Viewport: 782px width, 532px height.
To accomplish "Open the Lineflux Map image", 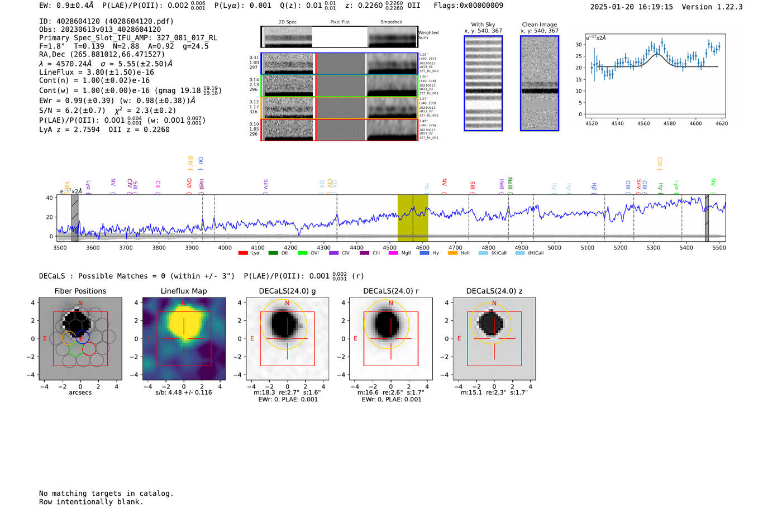I will pyautogui.click(x=184, y=339).
